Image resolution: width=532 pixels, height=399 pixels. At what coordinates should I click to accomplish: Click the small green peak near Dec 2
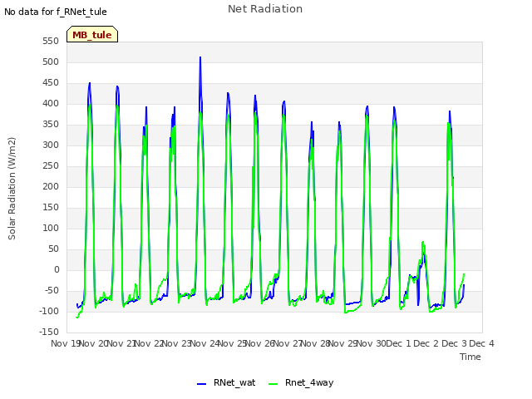click(423, 243)
